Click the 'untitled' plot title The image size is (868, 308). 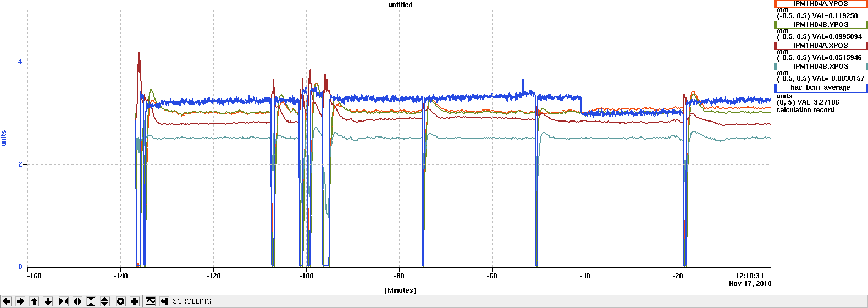pyautogui.click(x=400, y=5)
